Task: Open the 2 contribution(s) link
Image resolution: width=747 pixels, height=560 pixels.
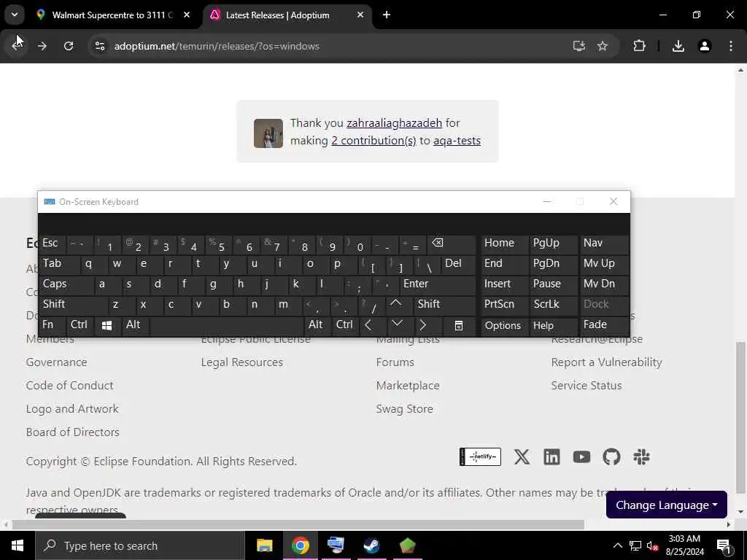Action: coord(373,141)
